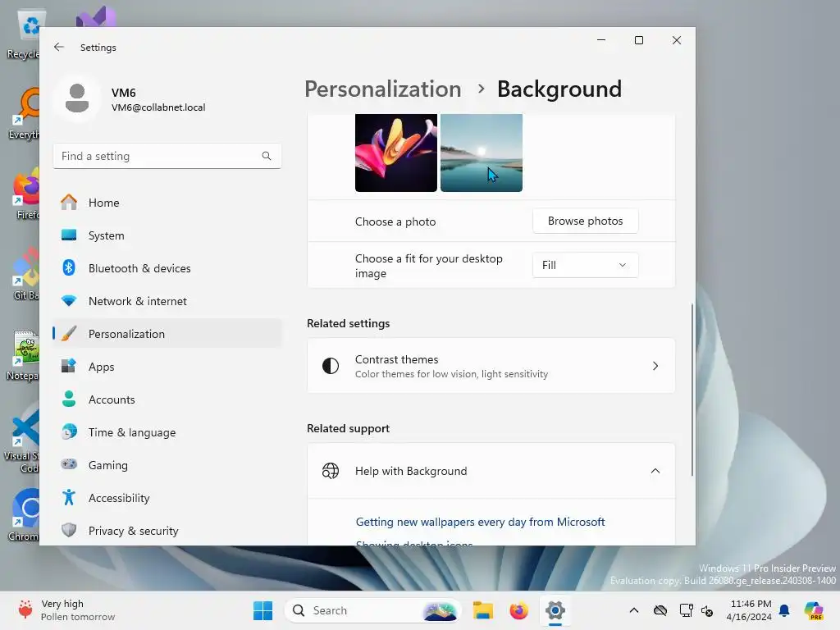Screen dimensions: 840x630
Task: Click the Network wifi icon in sidebar
Action: click(69, 300)
